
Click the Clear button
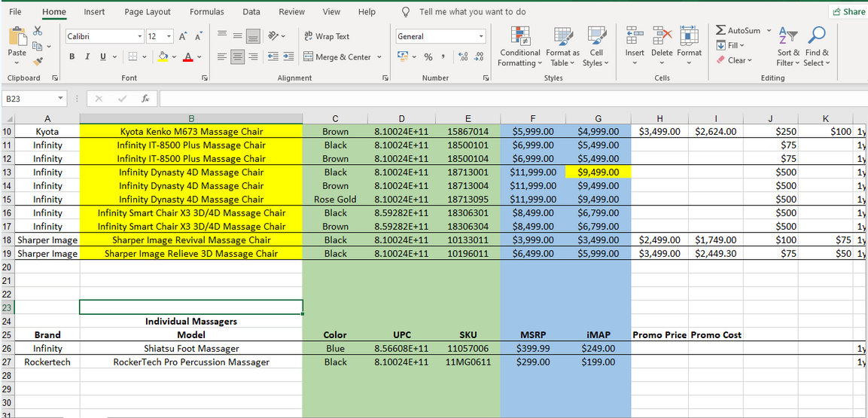click(735, 60)
